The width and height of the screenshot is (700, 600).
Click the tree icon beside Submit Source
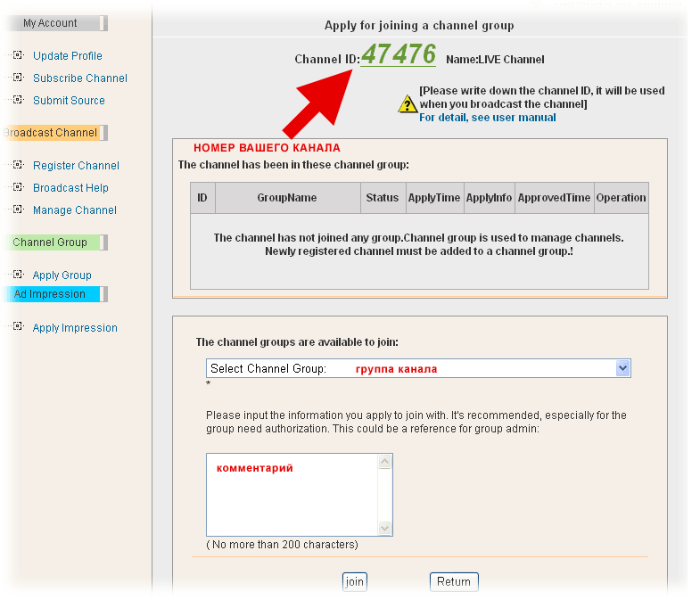pyautogui.click(x=18, y=100)
